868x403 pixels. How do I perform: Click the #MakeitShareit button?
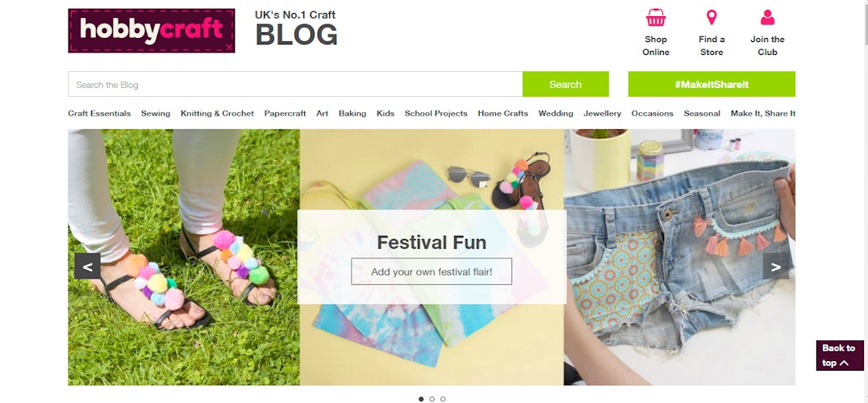coord(712,84)
